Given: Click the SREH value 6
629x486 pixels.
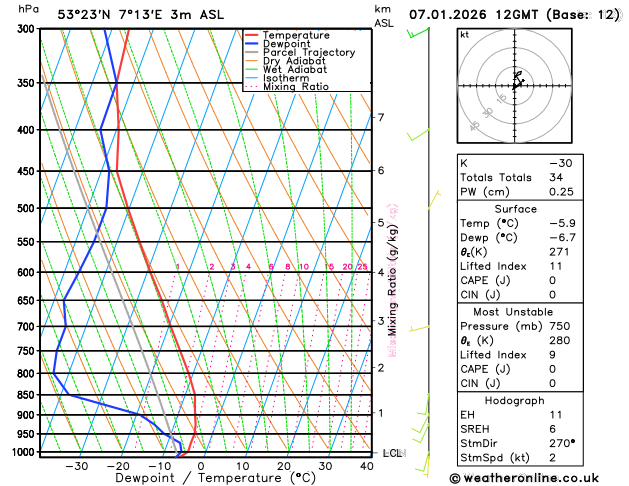Looking at the screenshot, I should (552, 429).
